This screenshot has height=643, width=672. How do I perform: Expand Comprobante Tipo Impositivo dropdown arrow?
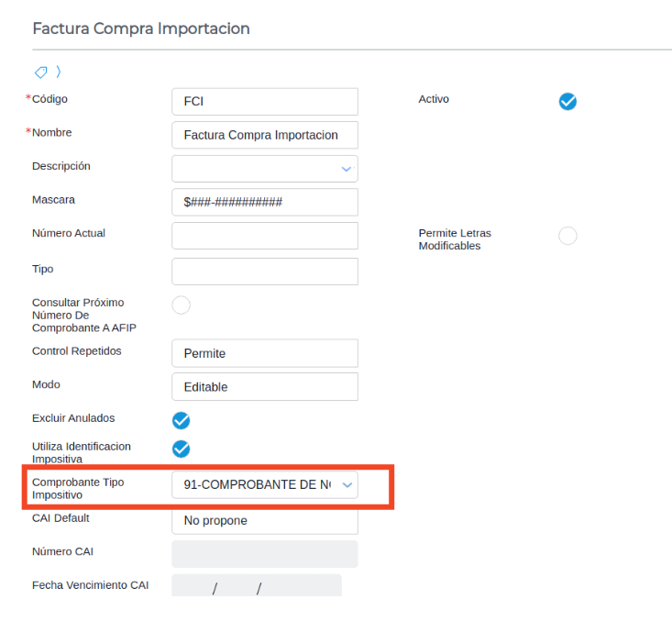tap(346, 485)
